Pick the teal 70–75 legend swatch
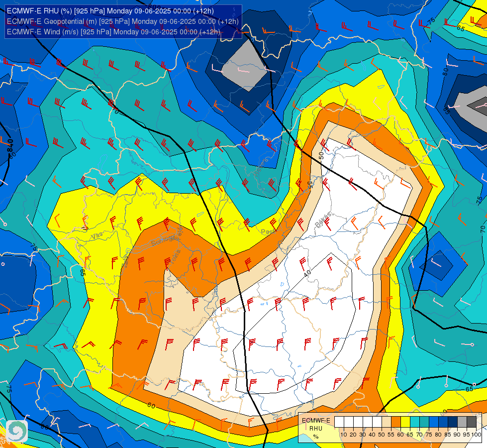 tap(424, 423)
